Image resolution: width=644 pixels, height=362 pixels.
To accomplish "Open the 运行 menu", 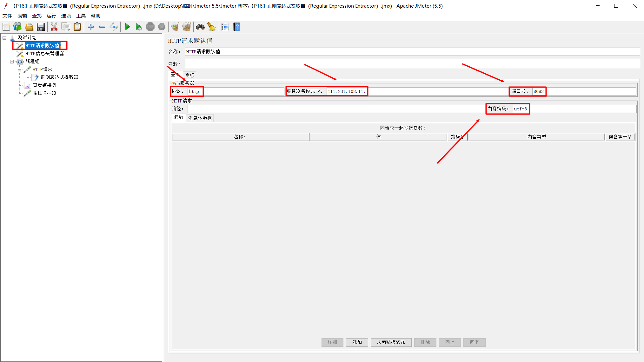I will [x=51, y=16].
